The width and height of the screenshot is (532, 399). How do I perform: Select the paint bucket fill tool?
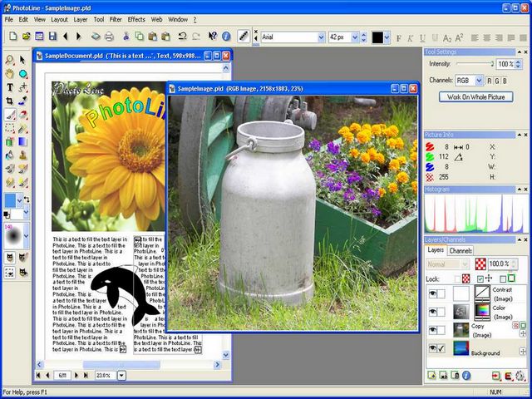9,155
